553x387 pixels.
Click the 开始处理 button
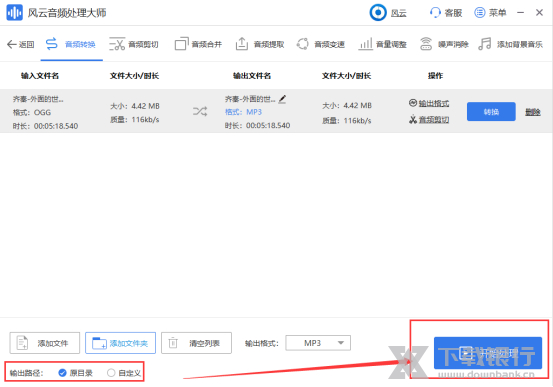pos(488,353)
